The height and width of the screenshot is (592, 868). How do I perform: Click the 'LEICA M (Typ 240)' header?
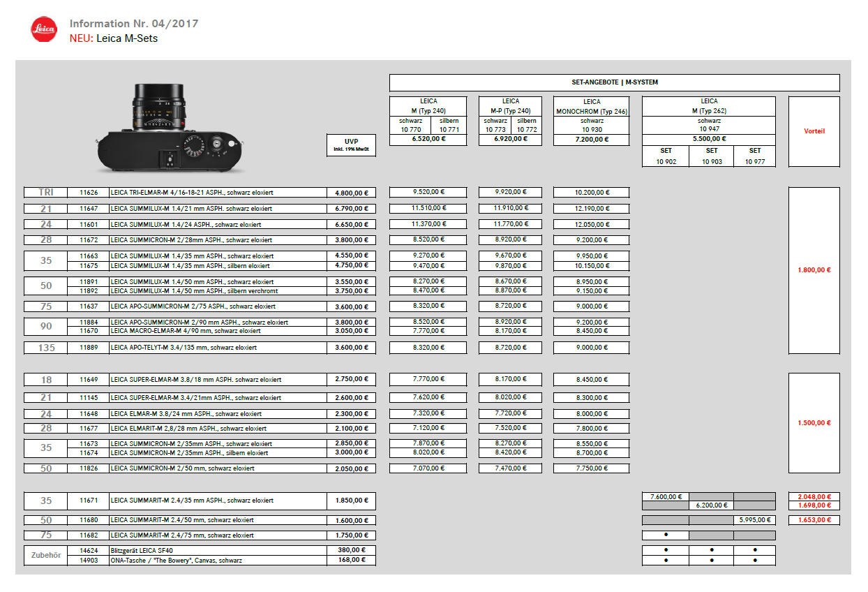(x=428, y=105)
